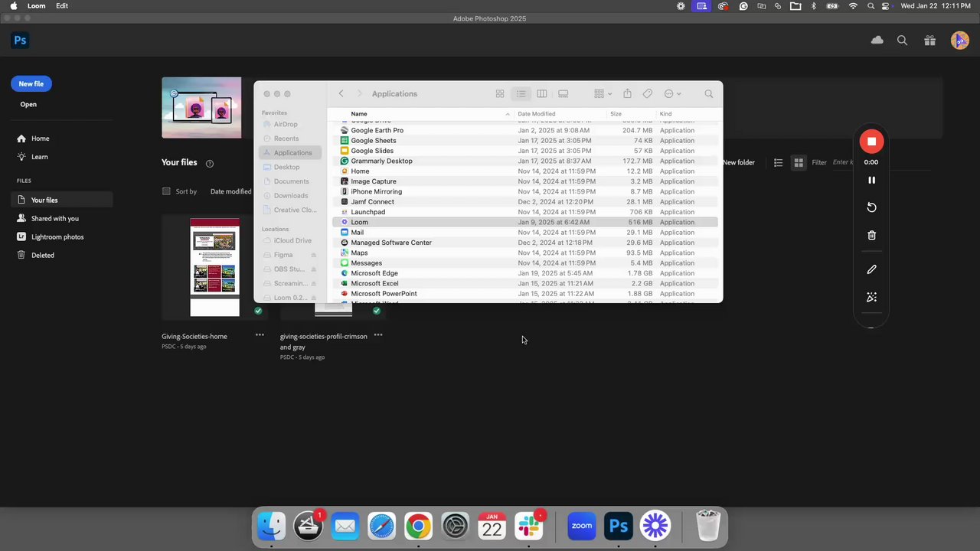Open the Loom menu in the menu bar
This screenshot has height=551, width=980.
click(x=37, y=6)
